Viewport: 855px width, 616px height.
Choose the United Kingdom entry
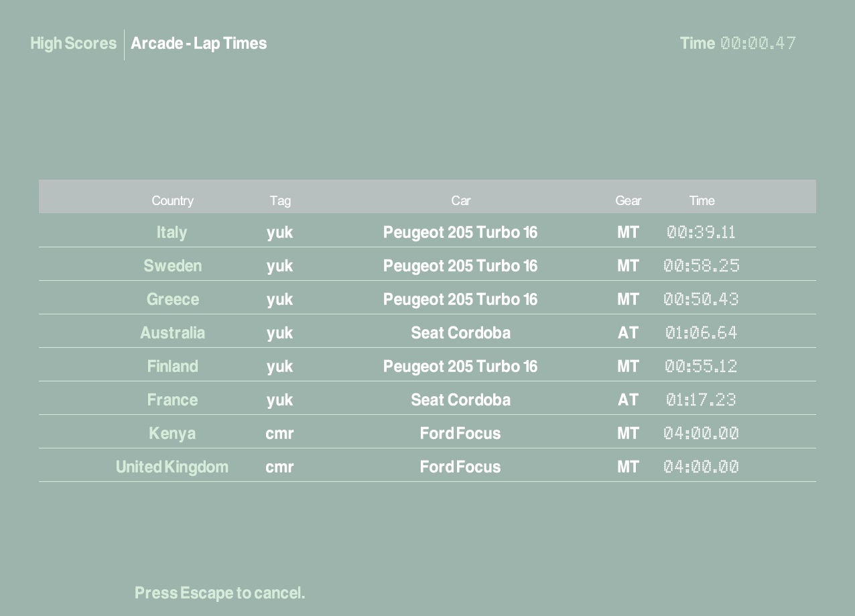point(172,467)
